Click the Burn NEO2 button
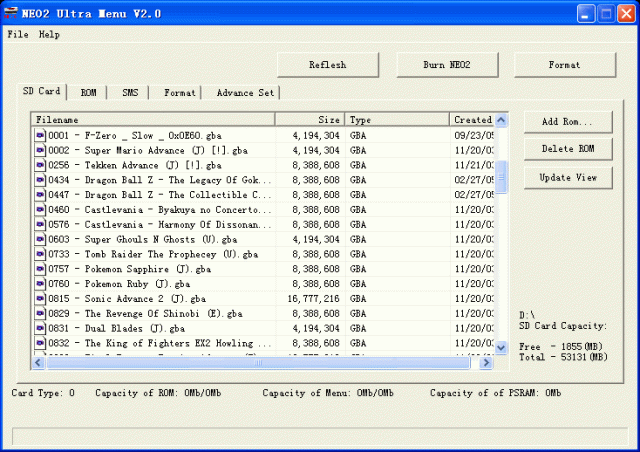The height and width of the screenshot is (452, 640). click(447, 65)
